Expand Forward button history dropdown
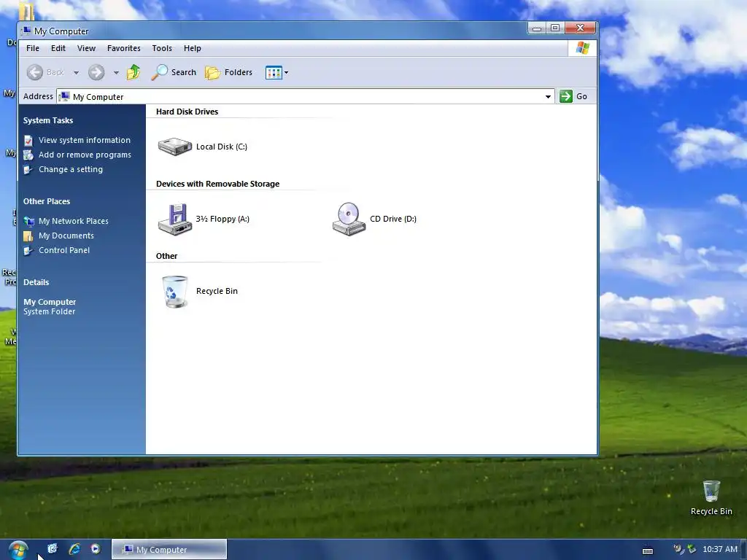This screenshot has width=747, height=560. coord(116,73)
